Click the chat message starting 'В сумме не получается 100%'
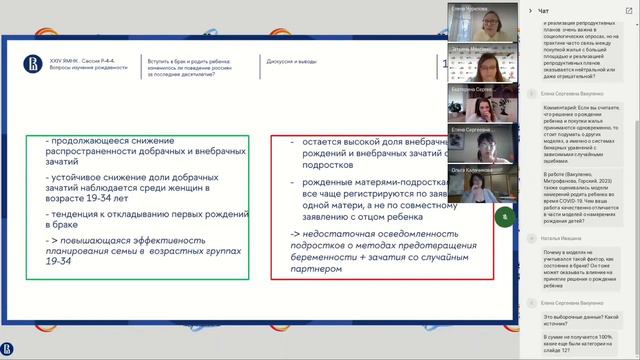 [579, 343]
